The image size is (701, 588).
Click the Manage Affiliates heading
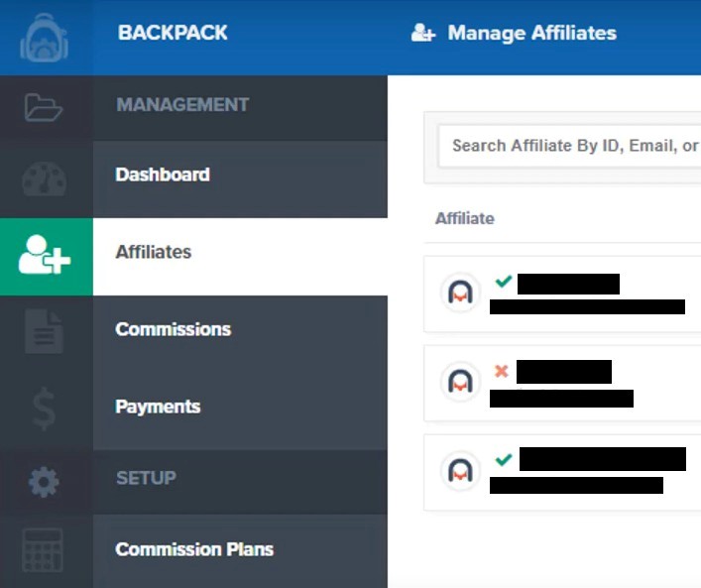coord(532,33)
